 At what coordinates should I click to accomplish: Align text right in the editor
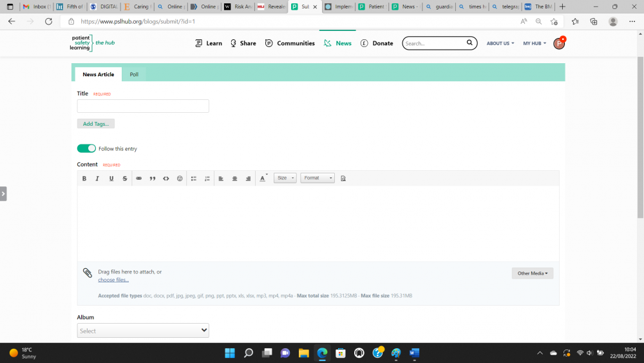[248, 179]
